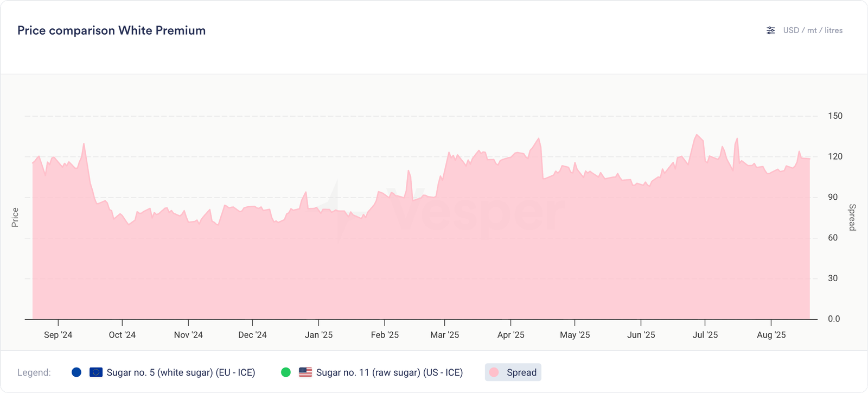868x393 pixels.
Task: Click the Legend: caption text
Action: pos(34,372)
